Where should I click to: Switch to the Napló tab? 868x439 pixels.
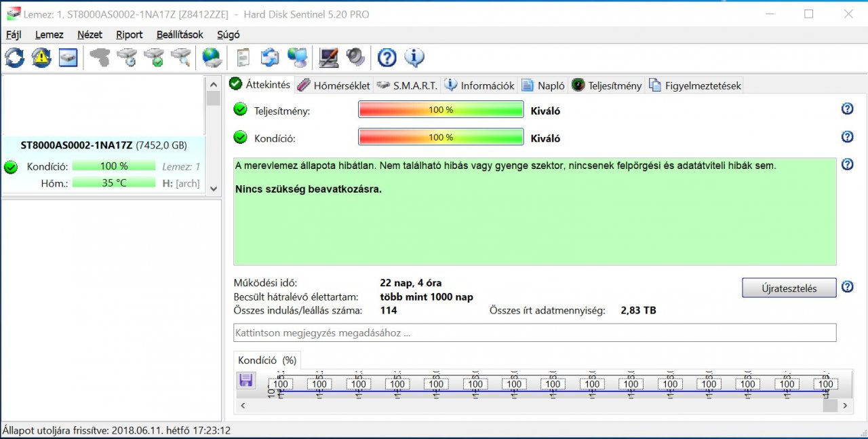[543, 85]
